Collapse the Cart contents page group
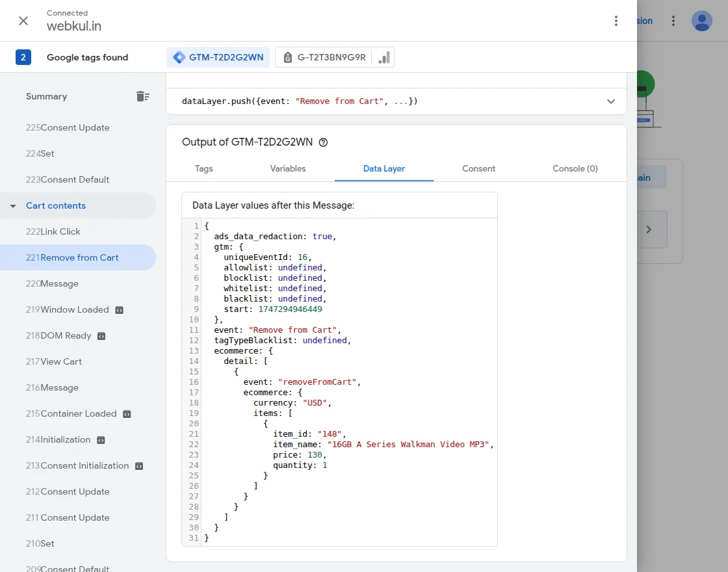Image resolution: width=728 pixels, height=572 pixels. point(13,206)
